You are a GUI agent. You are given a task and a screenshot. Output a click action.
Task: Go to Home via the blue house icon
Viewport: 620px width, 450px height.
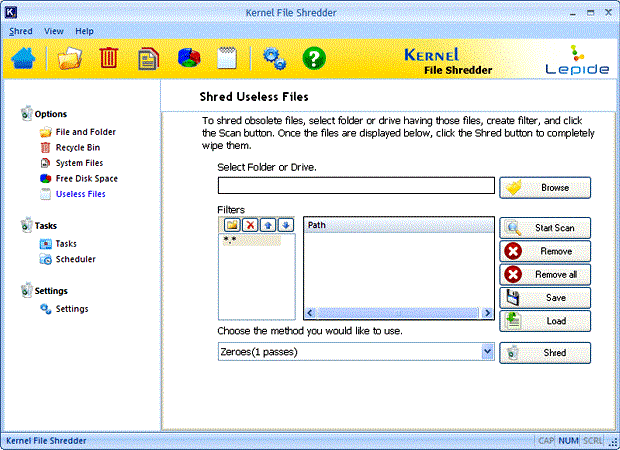tap(23, 59)
